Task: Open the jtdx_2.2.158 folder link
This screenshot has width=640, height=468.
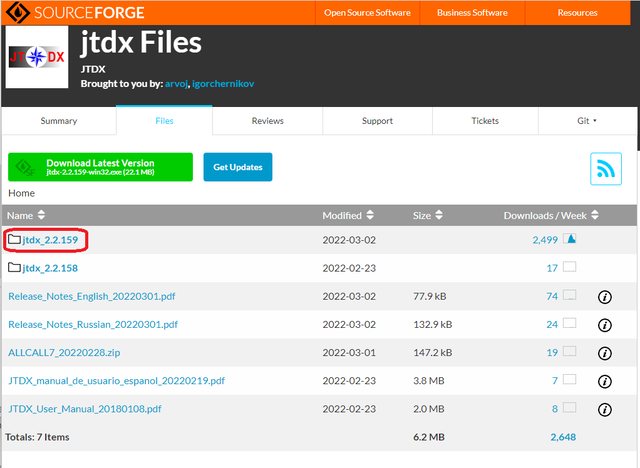Action: tap(50, 268)
